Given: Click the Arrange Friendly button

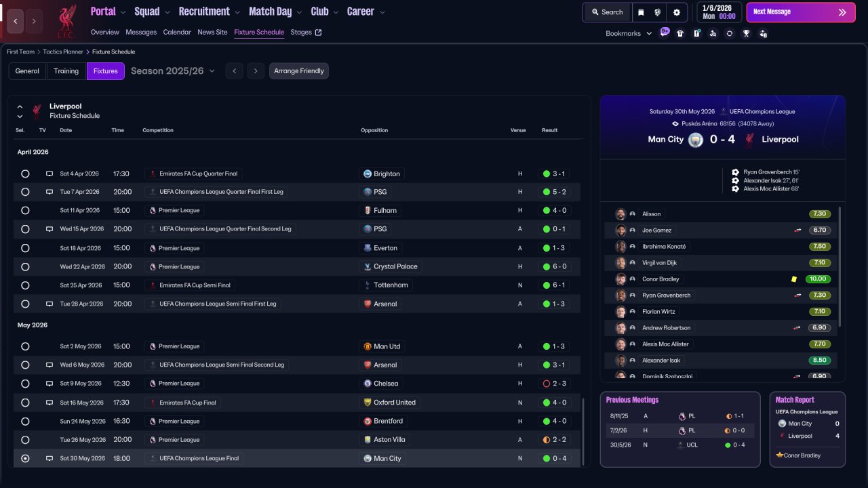Looking at the screenshot, I should coord(298,71).
